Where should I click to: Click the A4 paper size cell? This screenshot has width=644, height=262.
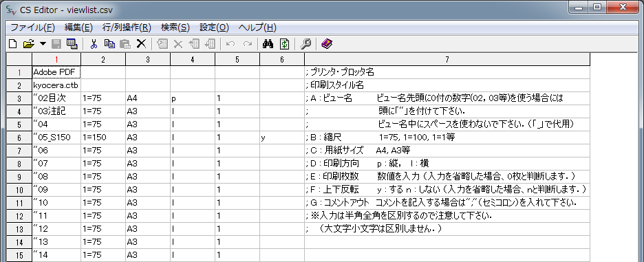point(148,98)
